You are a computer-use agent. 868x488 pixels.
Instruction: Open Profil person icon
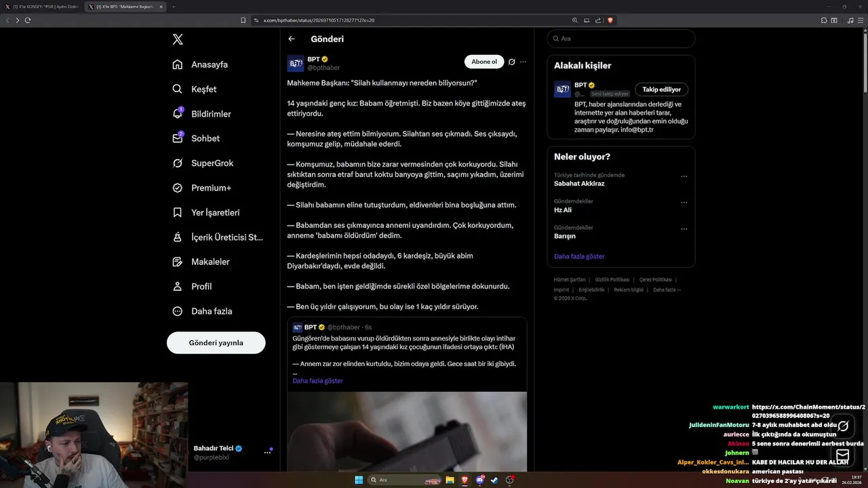(x=178, y=286)
